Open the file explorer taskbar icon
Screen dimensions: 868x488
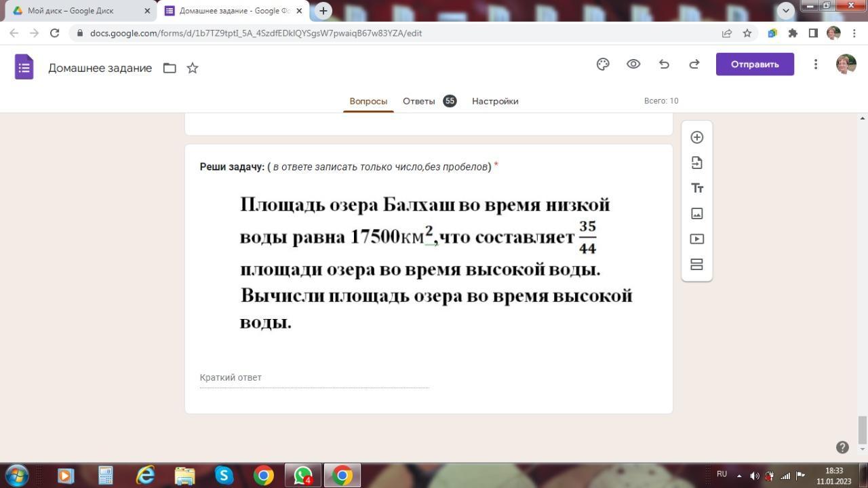(184, 476)
